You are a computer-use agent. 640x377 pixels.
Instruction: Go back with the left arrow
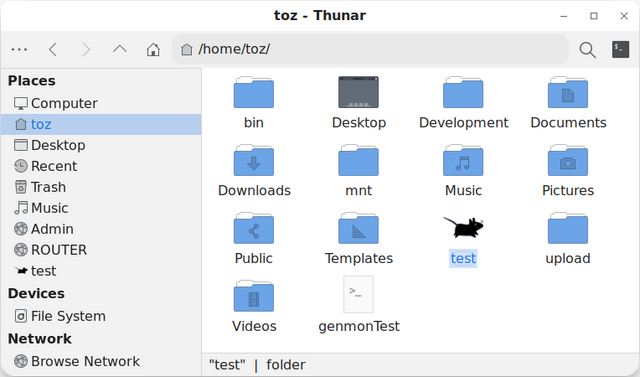tap(53, 50)
